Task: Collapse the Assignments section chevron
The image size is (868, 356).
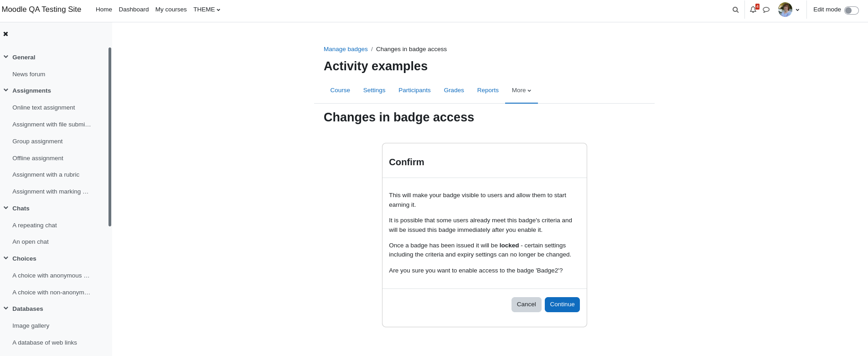Action: point(6,90)
